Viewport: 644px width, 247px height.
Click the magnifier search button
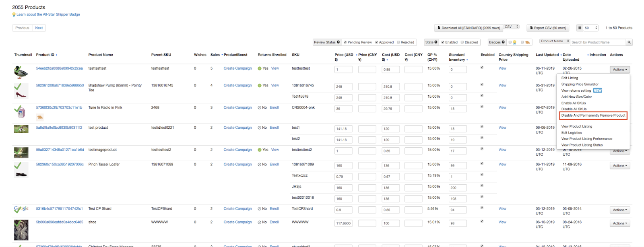[x=629, y=42]
